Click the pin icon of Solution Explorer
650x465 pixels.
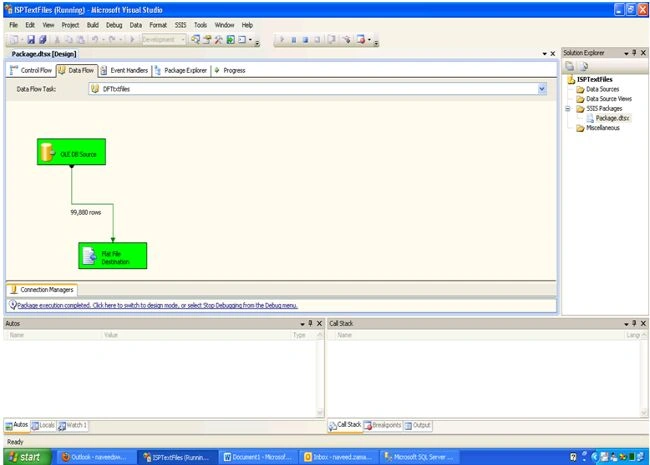click(634, 53)
